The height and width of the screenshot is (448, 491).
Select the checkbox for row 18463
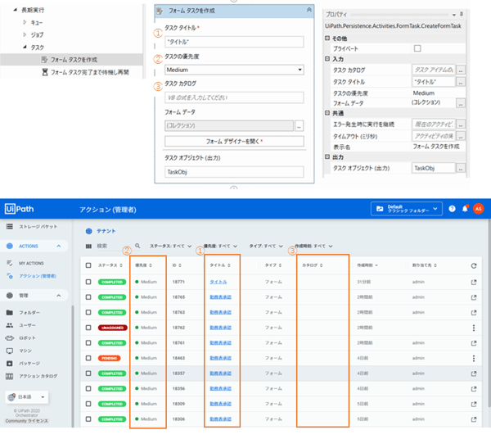point(88,358)
